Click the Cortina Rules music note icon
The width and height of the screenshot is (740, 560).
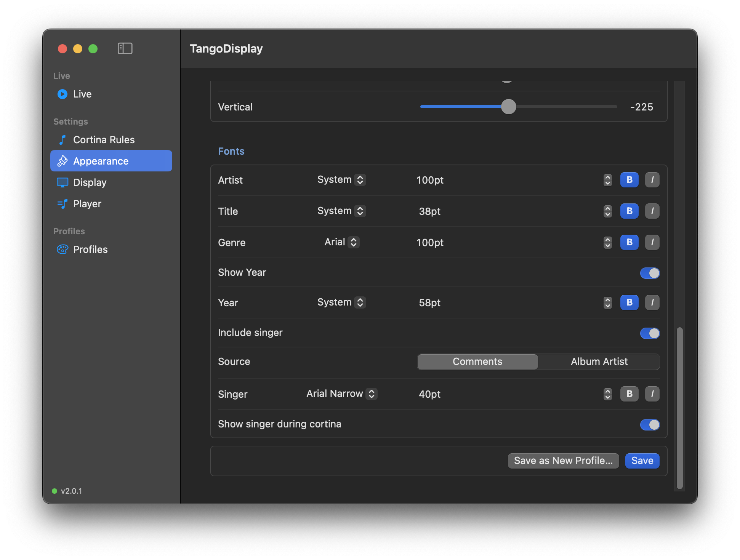click(x=62, y=140)
